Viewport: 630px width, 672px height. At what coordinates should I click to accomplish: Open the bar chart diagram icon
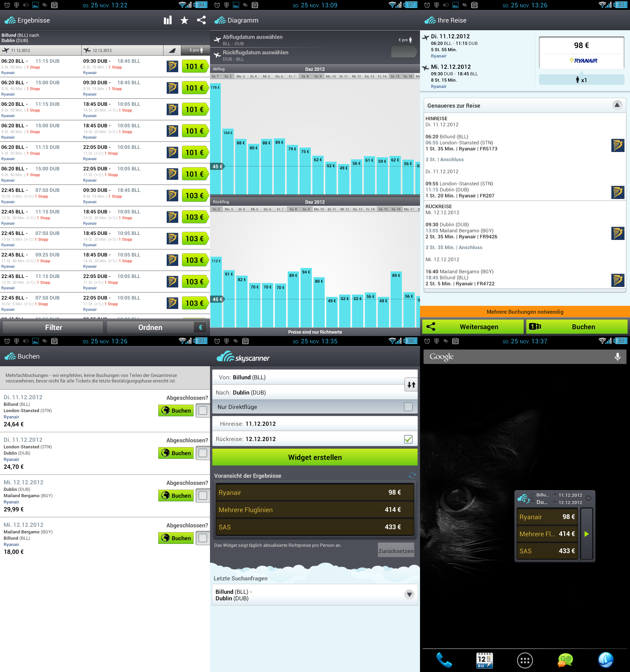tap(168, 20)
